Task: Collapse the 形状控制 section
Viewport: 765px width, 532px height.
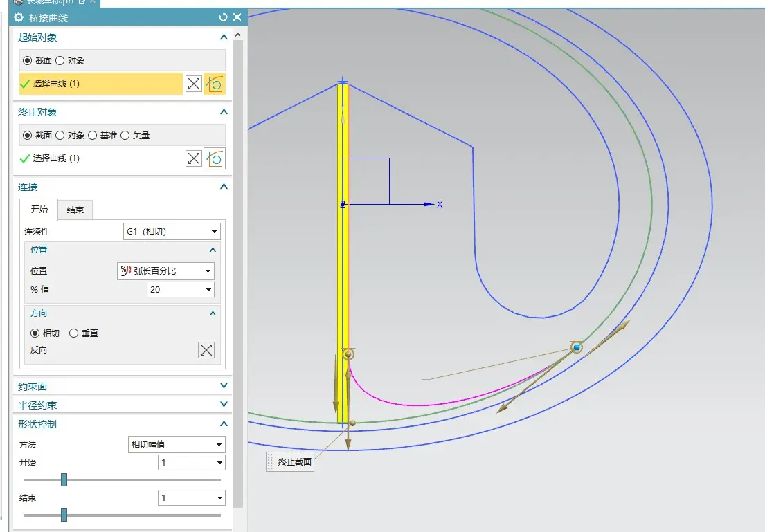Action: coord(224,423)
